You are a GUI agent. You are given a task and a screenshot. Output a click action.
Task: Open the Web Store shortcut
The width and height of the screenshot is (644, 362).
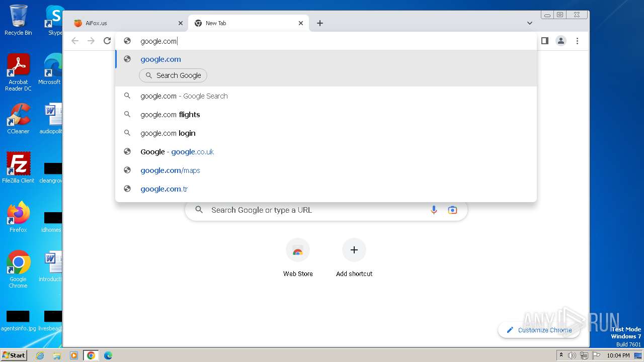pyautogui.click(x=298, y=257)
